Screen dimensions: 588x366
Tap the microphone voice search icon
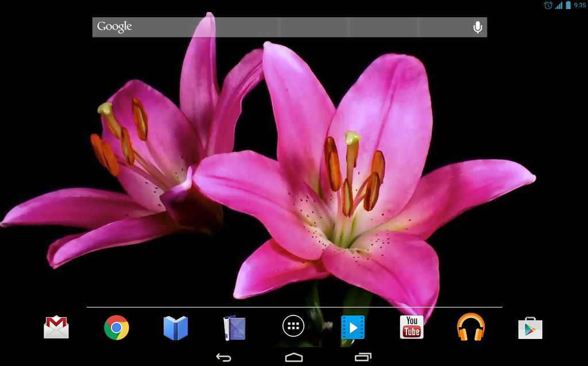coord(477,27)
